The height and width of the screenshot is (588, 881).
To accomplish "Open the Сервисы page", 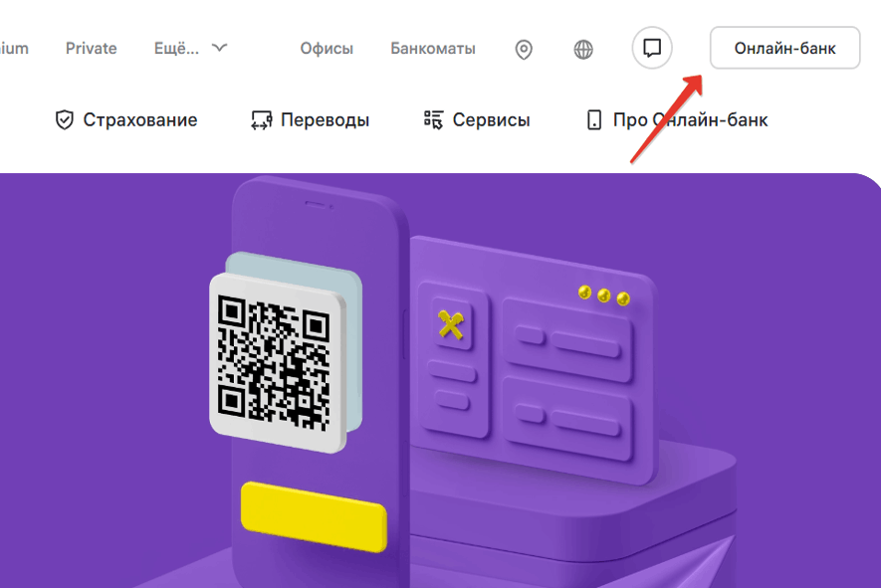I will (x=494, y=119).
